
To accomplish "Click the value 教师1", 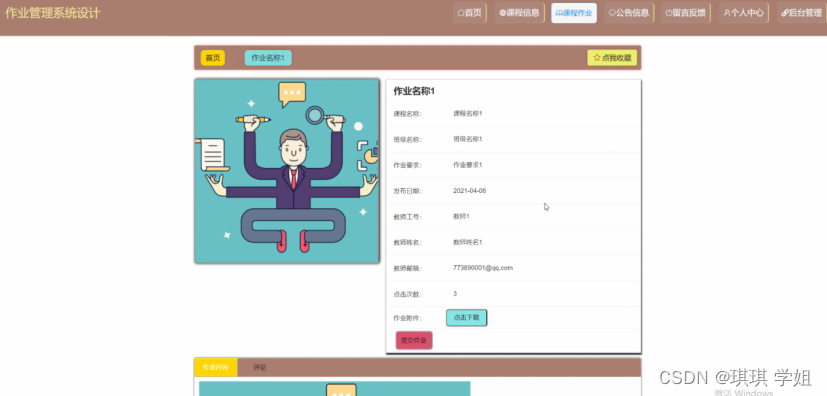I will 461,217.
